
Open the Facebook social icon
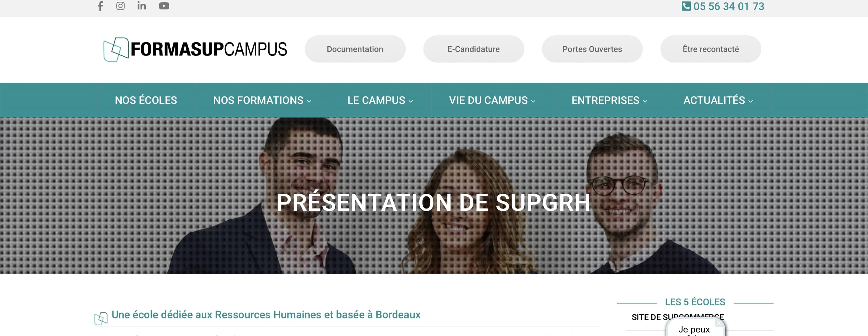[100, 6]
